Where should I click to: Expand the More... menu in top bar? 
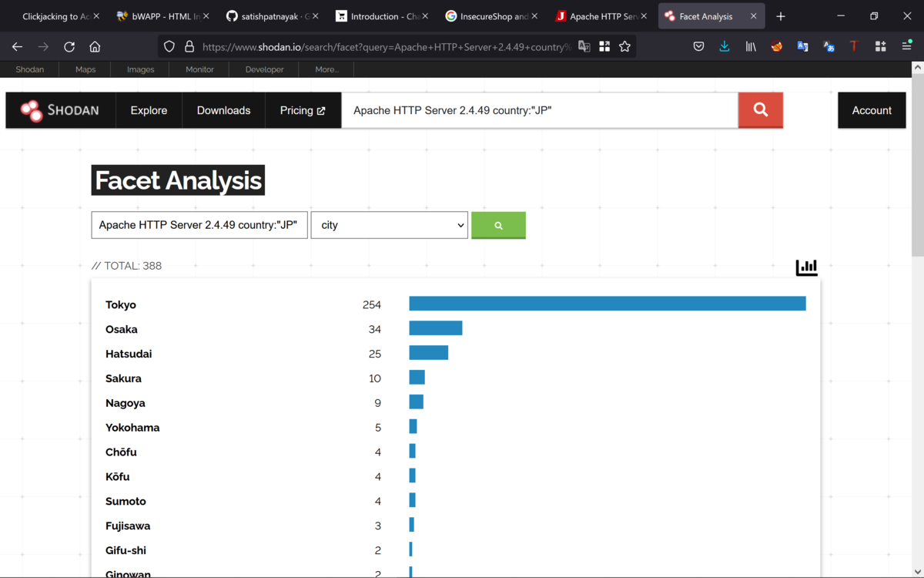click(326, 69)
